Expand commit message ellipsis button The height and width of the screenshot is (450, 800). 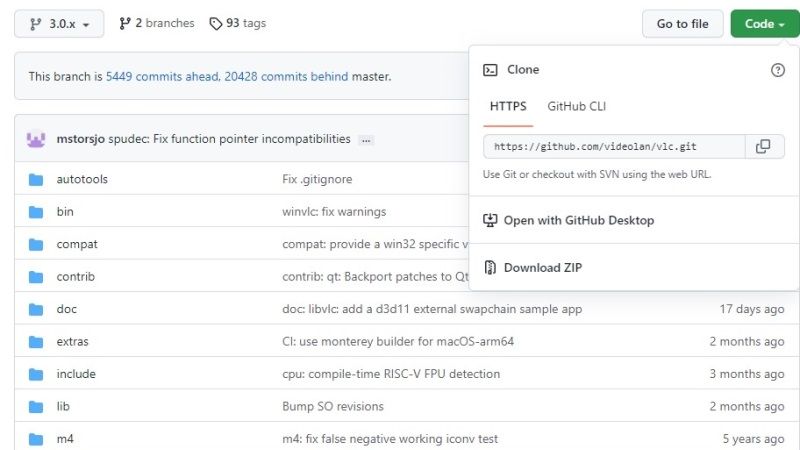click(366, 140)
